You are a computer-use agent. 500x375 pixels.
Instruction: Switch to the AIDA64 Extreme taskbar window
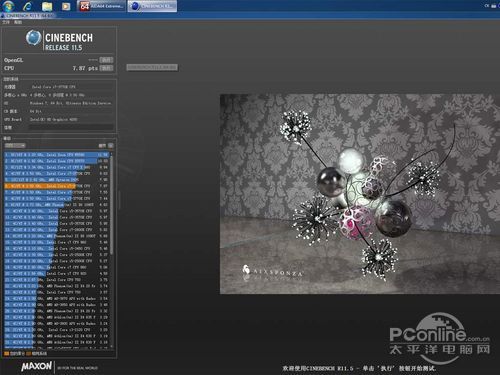coord(102,6)
